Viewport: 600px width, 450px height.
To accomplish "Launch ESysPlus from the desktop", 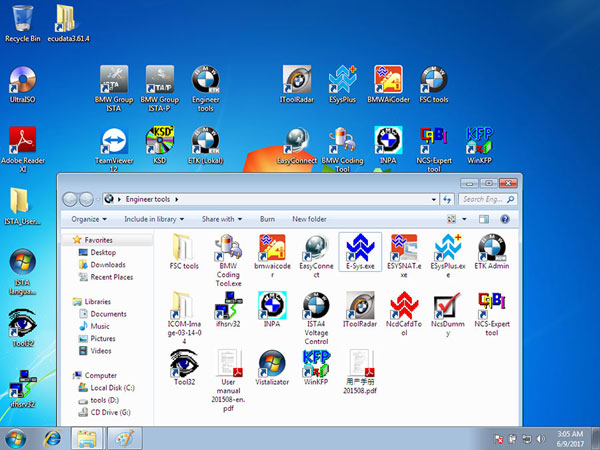I will click(342, 84).
